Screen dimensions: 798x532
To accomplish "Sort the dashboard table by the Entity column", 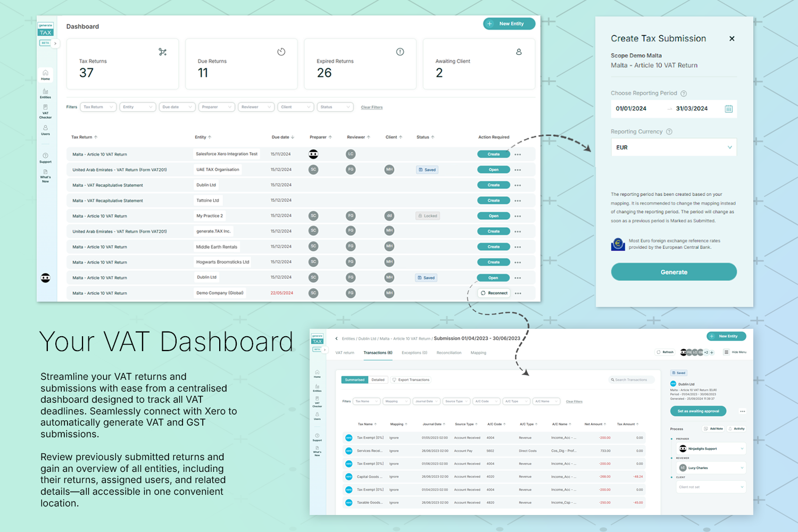I will (203, 137).
